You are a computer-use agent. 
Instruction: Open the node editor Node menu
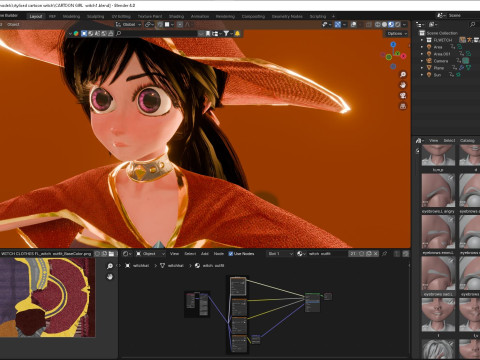[219, 254]
